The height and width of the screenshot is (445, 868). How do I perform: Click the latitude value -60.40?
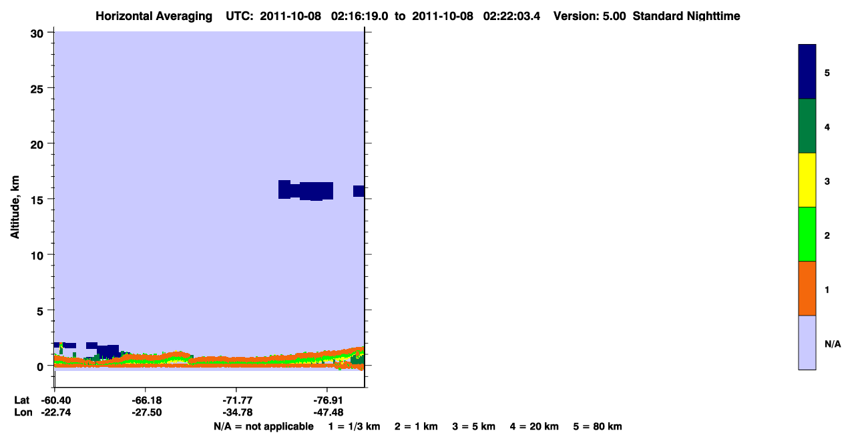point(55,400)
